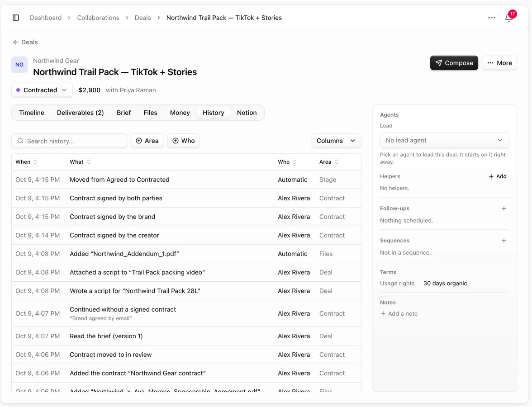Click "Brand agreed by email" note
This screenshot has height=407, width=532.
[101, 318]
